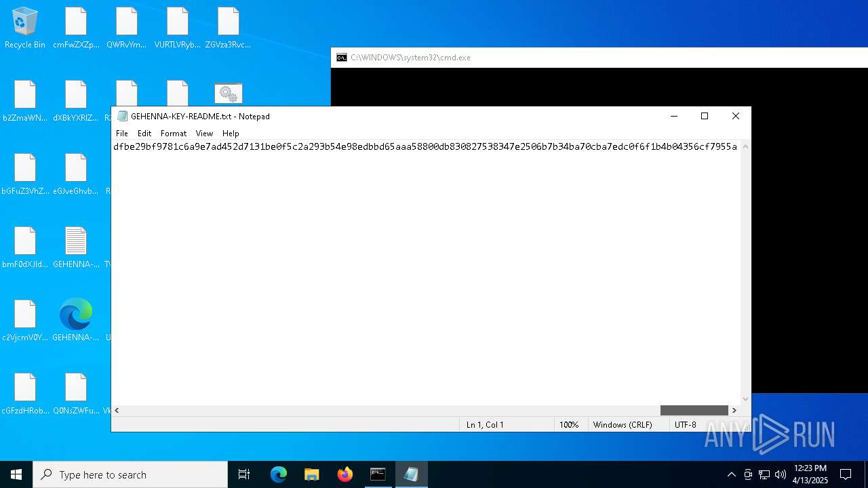
Task: Click the taskbar clock showing 12:23 PM
Action: pos(810,474)
